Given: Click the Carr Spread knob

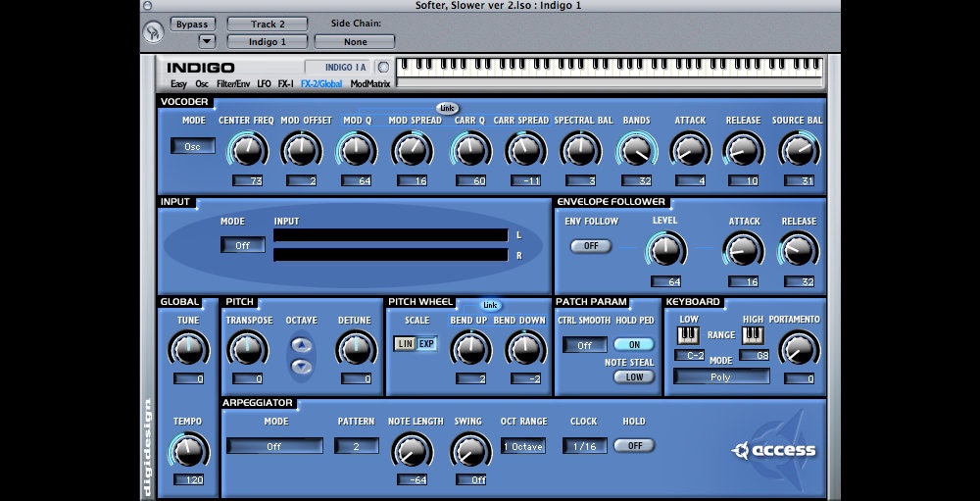Looking at the screenshot, I should pyautogui.click(x=525, y=150).
